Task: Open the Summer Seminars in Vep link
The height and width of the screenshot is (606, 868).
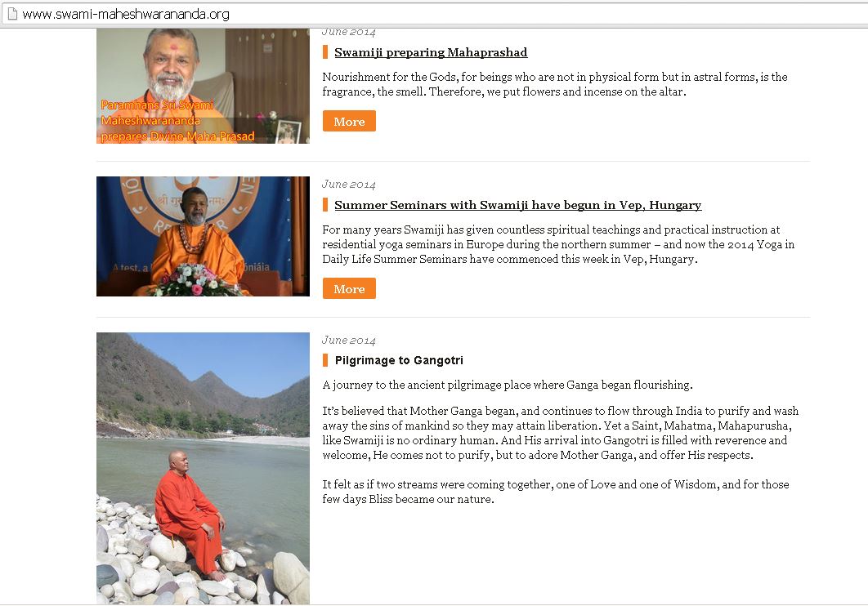Action: pyautogui.click(x=517, y=205)
